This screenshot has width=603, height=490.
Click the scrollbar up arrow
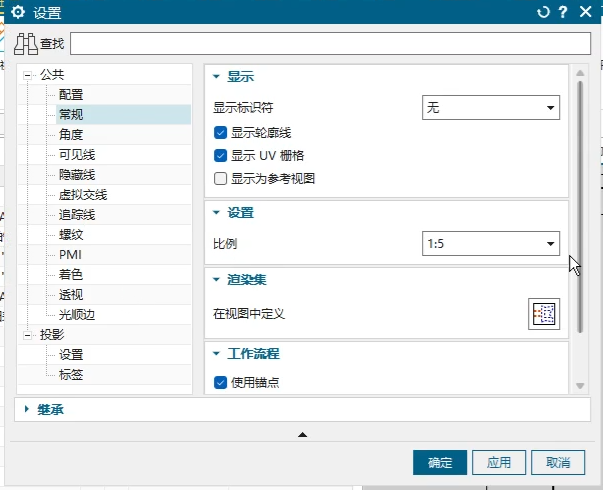[x=580, y=73]
